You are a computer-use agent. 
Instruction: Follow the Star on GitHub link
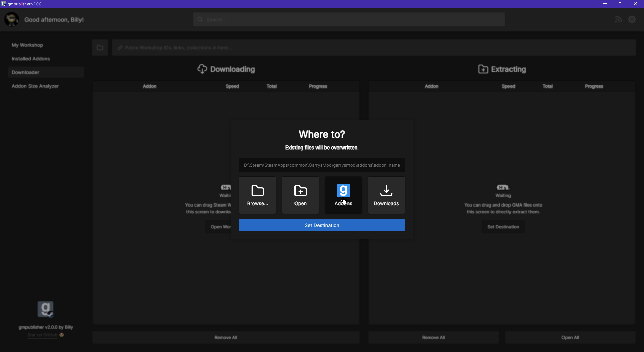[x=42, y=335]
